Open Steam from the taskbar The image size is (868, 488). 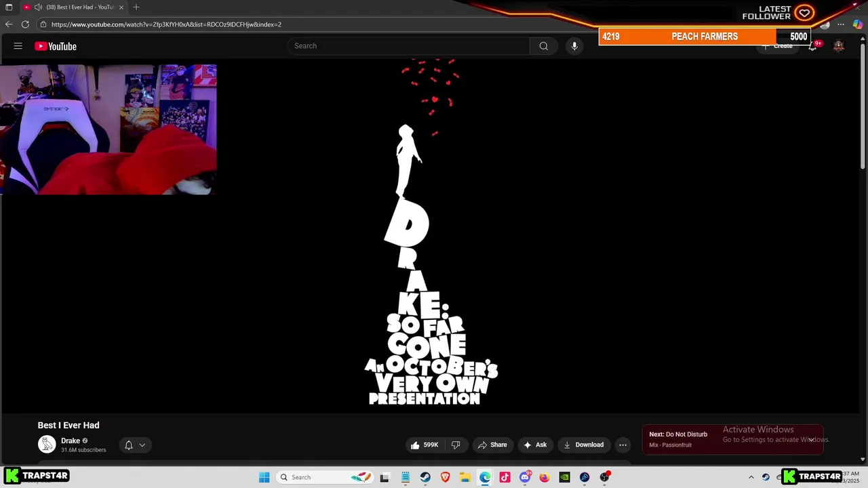(425, 477)
